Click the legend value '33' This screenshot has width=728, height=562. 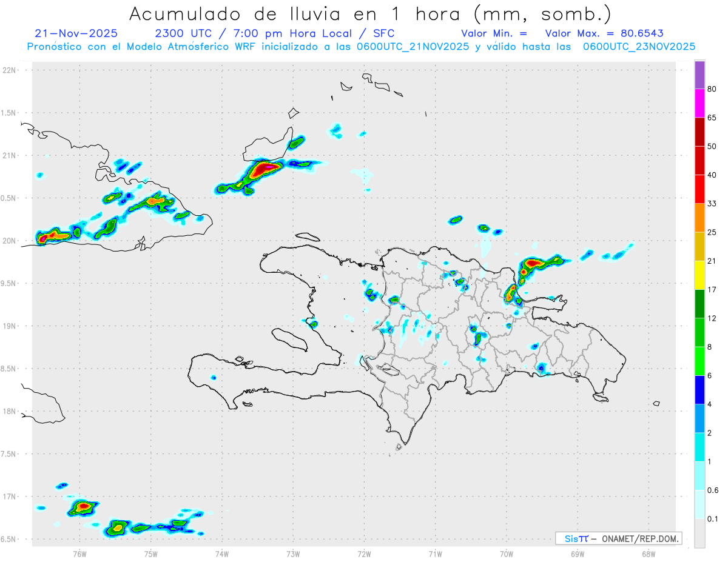pyautogui.click(x=712, y=204)
